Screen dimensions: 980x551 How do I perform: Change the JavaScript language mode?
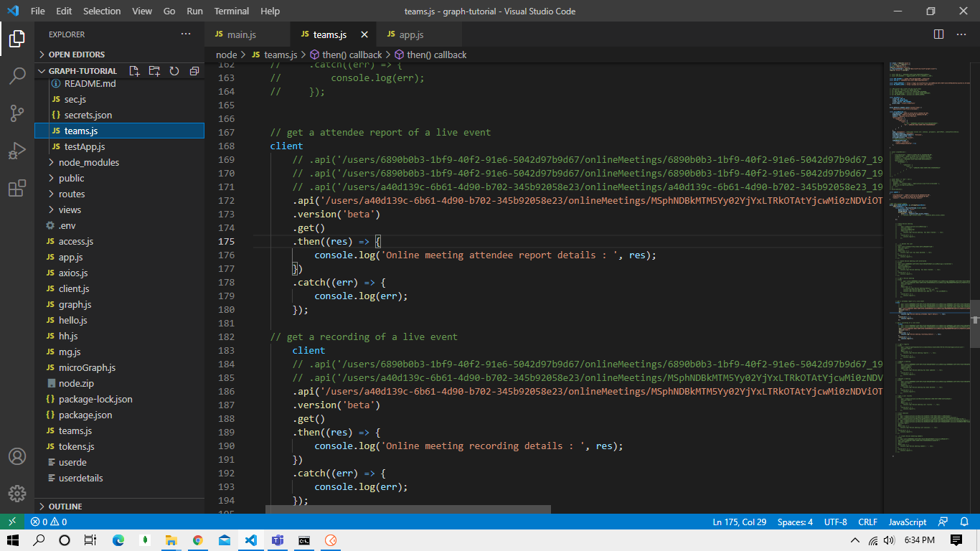pyautogui.click(x=908, y=522)
